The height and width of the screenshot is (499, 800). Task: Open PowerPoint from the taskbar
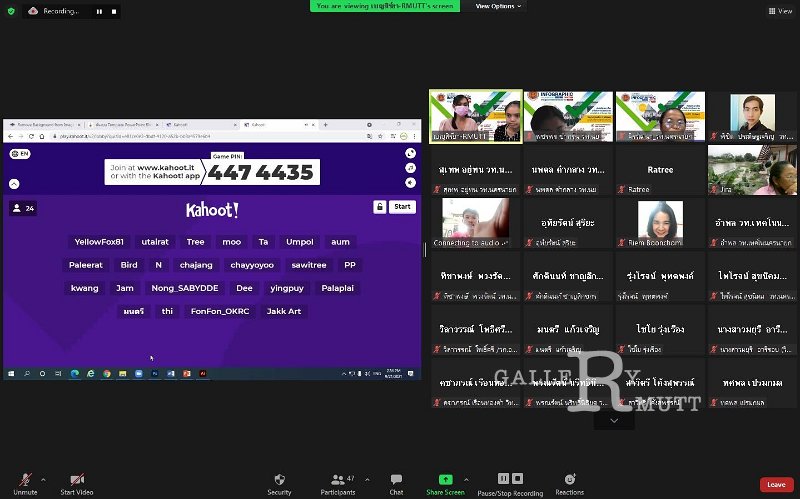click(x=187, y=373)
